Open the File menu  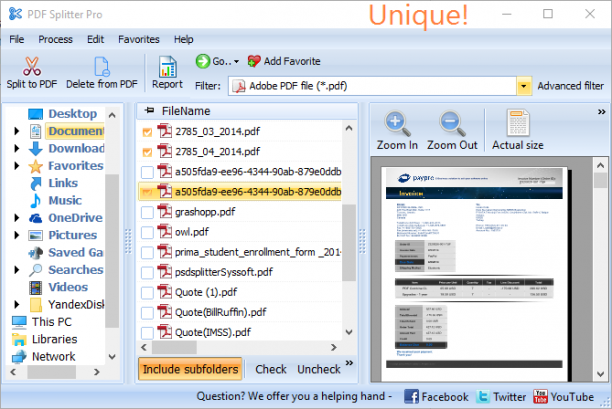pos(17,39)
